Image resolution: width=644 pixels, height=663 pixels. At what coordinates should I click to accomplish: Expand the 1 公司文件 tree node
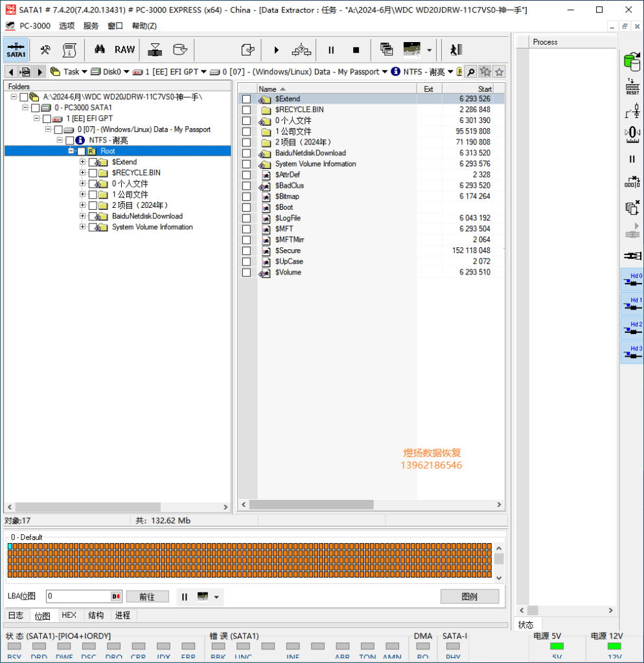click(x=82, y=194)
